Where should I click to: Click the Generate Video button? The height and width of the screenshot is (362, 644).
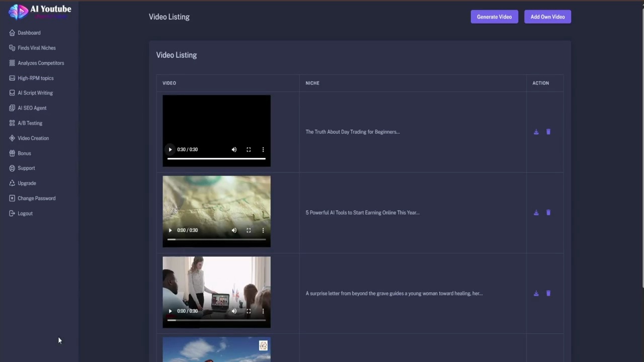(x=494, y=17)
